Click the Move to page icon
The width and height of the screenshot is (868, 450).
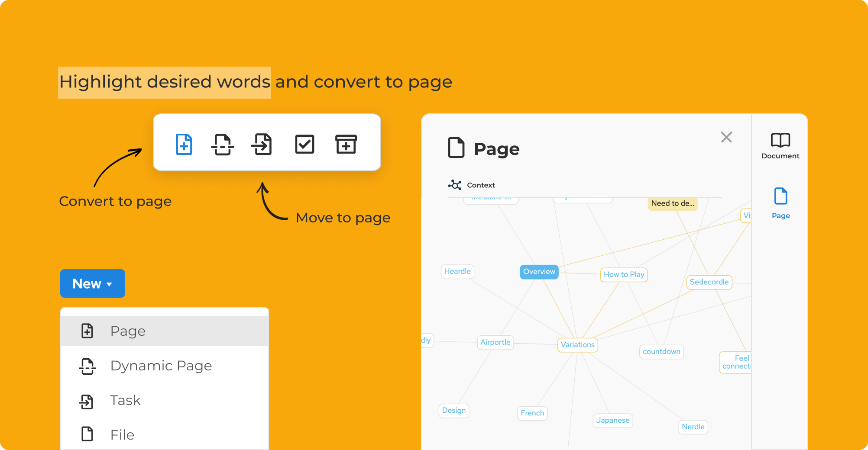[x=262, y=144]
